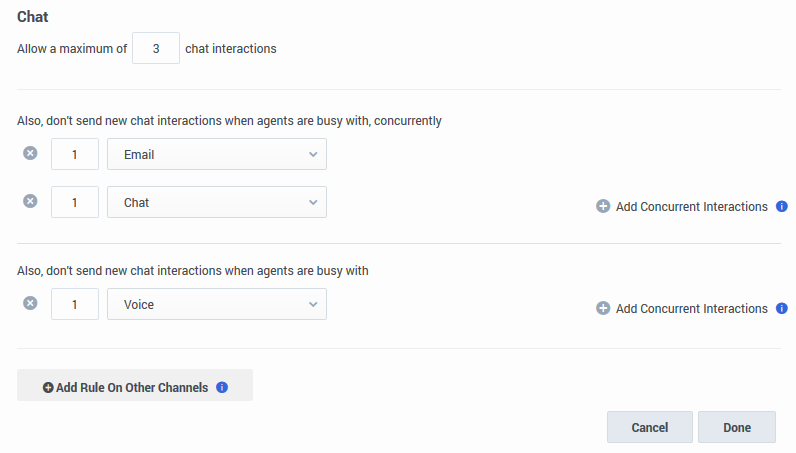
Task: Open info tooltip for Add Rule On Other Channels
Action: [x=222, y=387]
